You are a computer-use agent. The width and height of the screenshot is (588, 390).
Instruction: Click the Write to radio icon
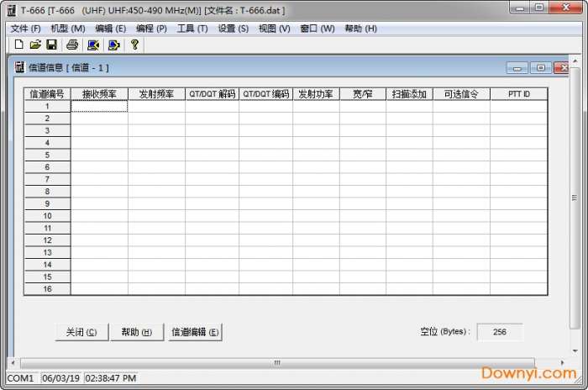click(x=113, y=45)
